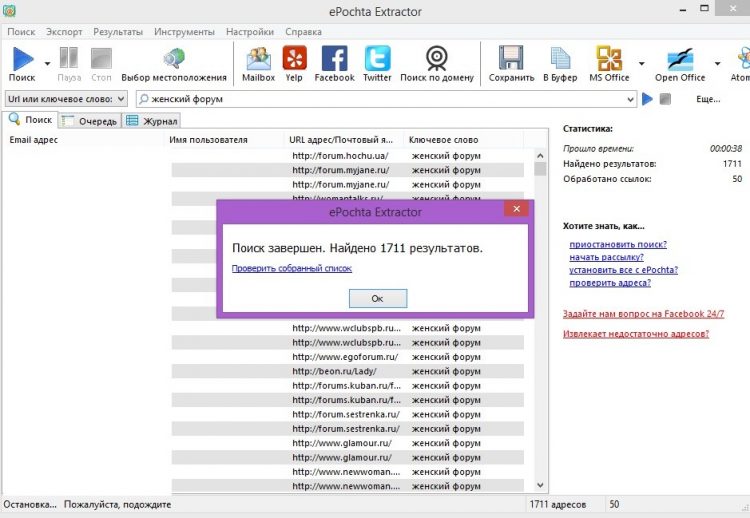Select row http://www.egoforum.ru/

(347, 357)
